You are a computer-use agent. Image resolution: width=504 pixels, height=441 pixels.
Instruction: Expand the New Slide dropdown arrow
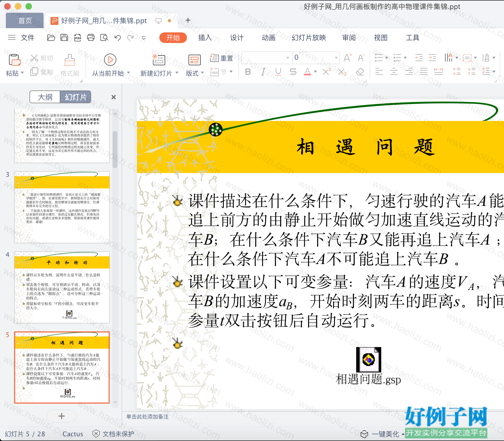point(177,73)
